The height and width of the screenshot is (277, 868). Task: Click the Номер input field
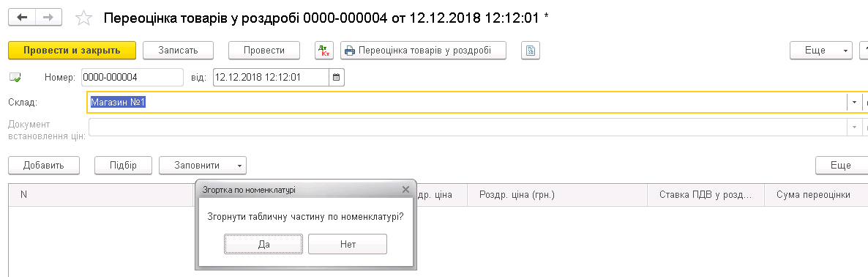click(132, 78)
